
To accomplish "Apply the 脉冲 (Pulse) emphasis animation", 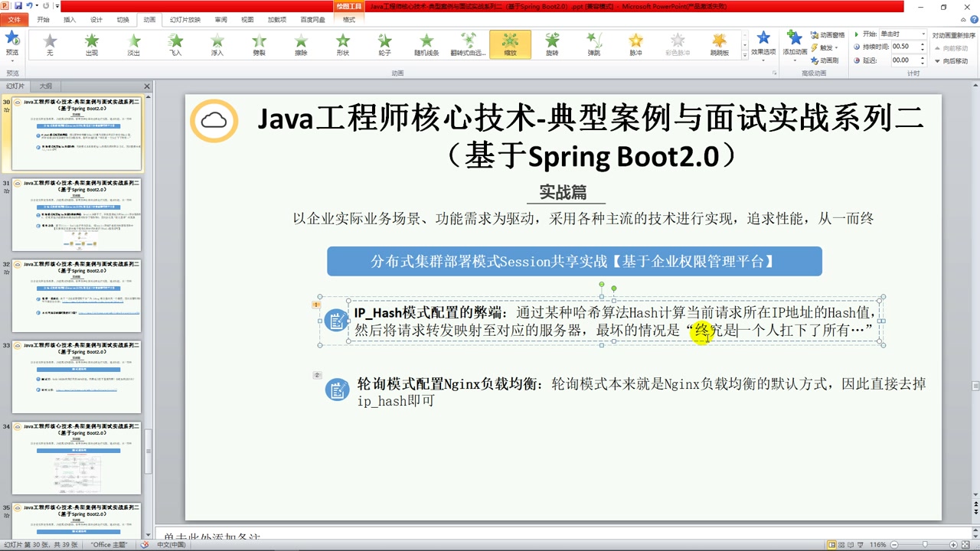I will [635, 44].
